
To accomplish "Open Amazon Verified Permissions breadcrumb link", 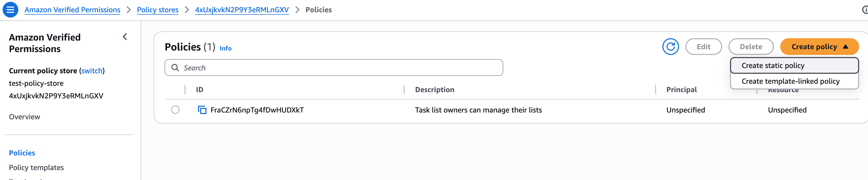I will (x=72, y=10).
